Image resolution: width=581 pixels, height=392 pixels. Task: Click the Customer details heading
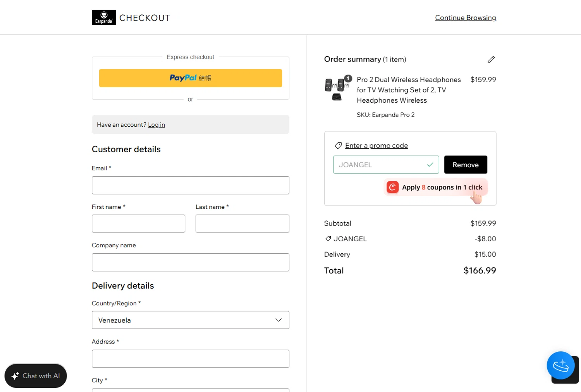point(126,149)
